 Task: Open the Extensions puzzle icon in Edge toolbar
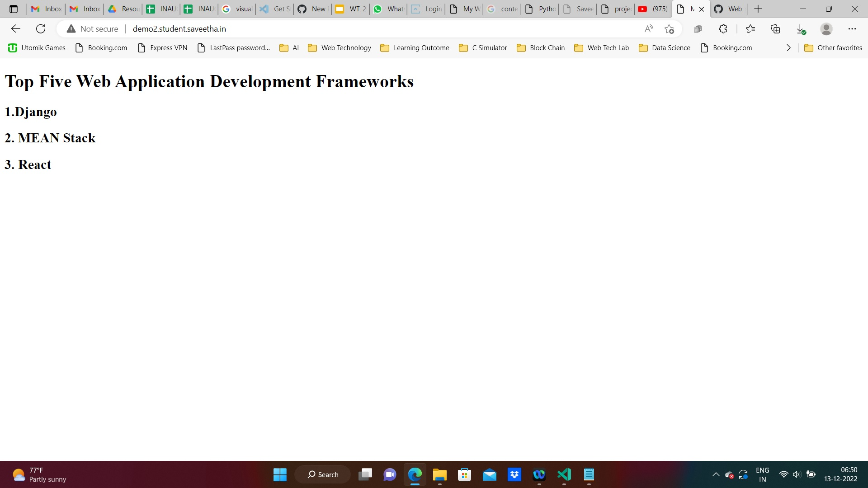[x=722, y=28]
